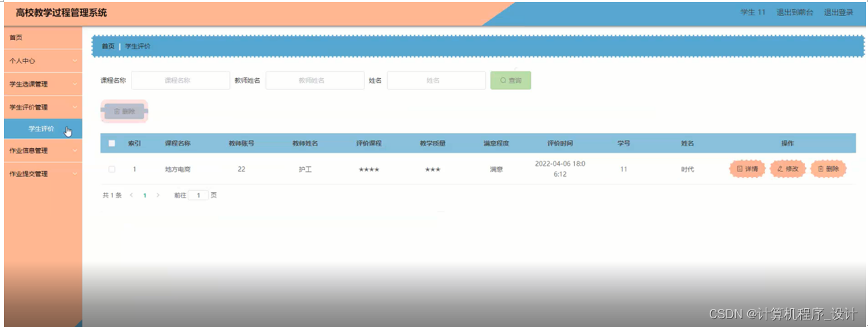Click the three-star 教学质量 rating cell

433,170
